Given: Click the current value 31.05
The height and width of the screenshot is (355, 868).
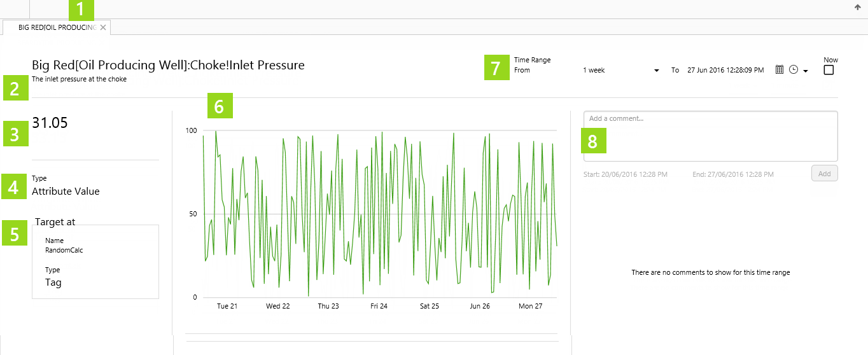Looking at the screenshot, I should (50, 123).
